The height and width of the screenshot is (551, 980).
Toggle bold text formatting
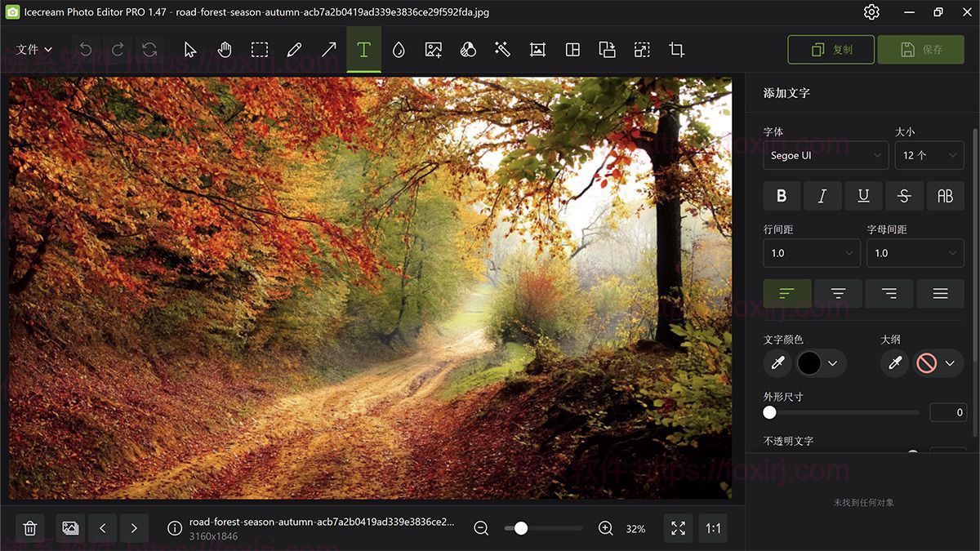point(782,196)
